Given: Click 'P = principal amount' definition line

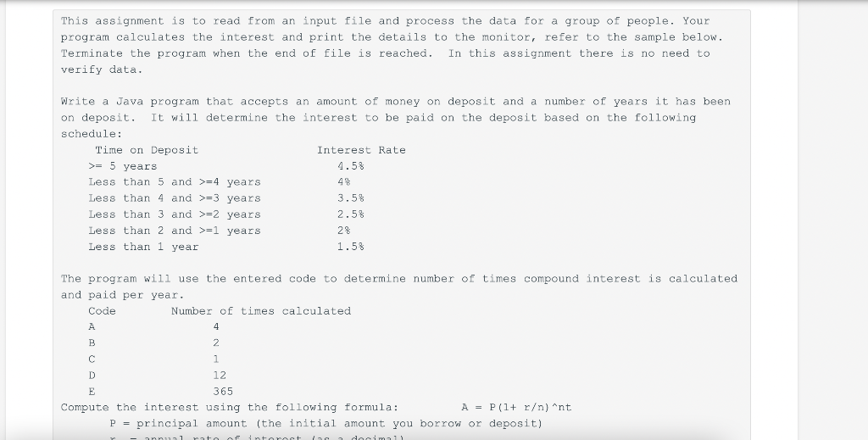Looking at the screenshot, I should click(325, 423).
